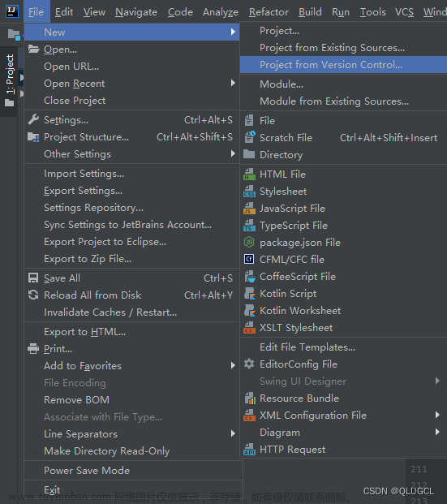Choose Export to Zip File

point(131,259)
